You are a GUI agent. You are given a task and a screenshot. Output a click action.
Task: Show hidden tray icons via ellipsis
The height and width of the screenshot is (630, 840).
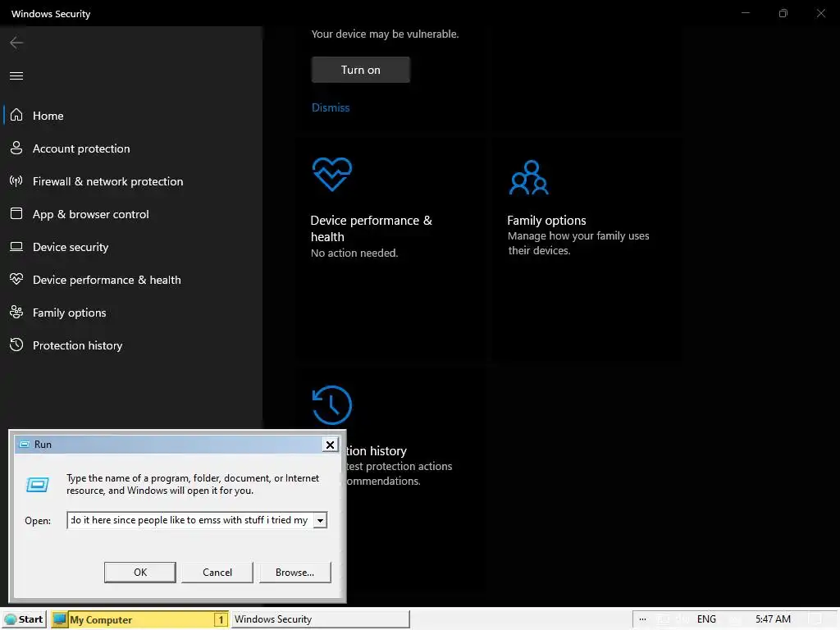coord(642,619)
